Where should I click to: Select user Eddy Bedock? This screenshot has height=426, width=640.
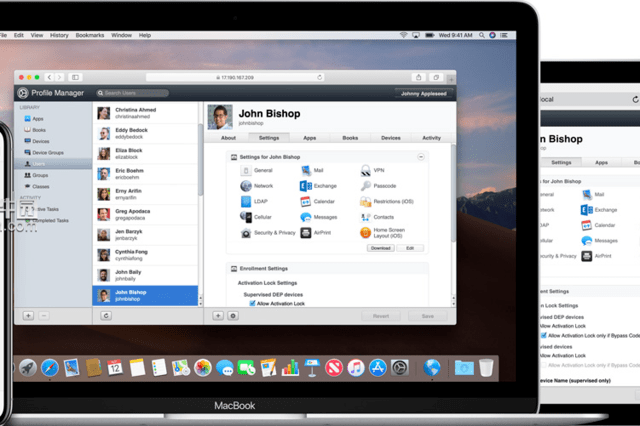click(x=145, y=133)
